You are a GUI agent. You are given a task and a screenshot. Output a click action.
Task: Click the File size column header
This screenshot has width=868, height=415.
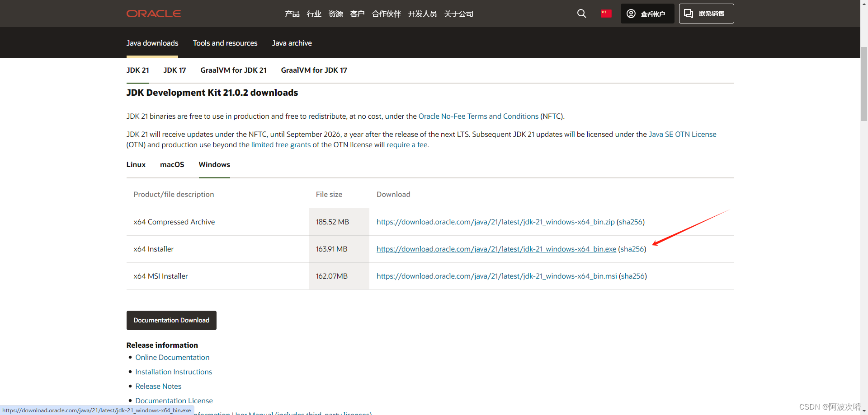329,194
